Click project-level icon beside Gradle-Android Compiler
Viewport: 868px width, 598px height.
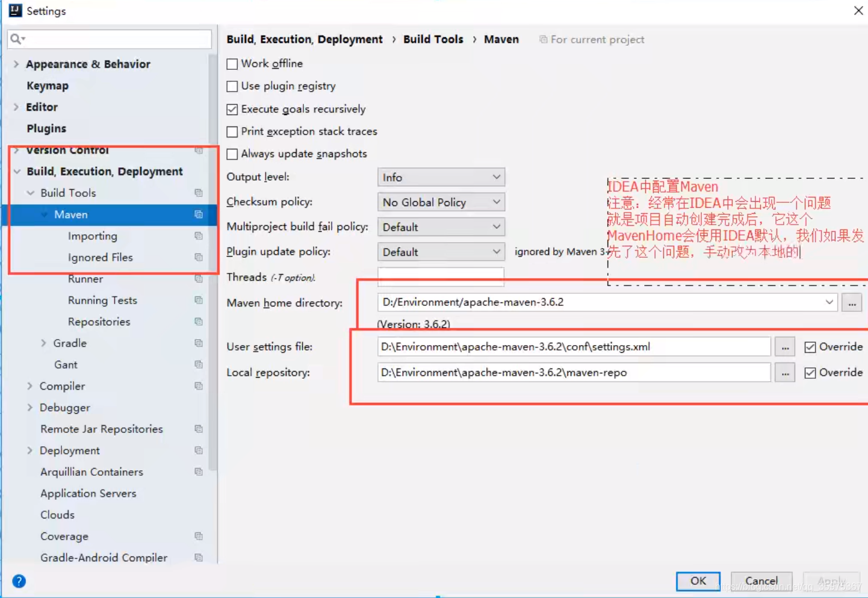click(198, 558)
